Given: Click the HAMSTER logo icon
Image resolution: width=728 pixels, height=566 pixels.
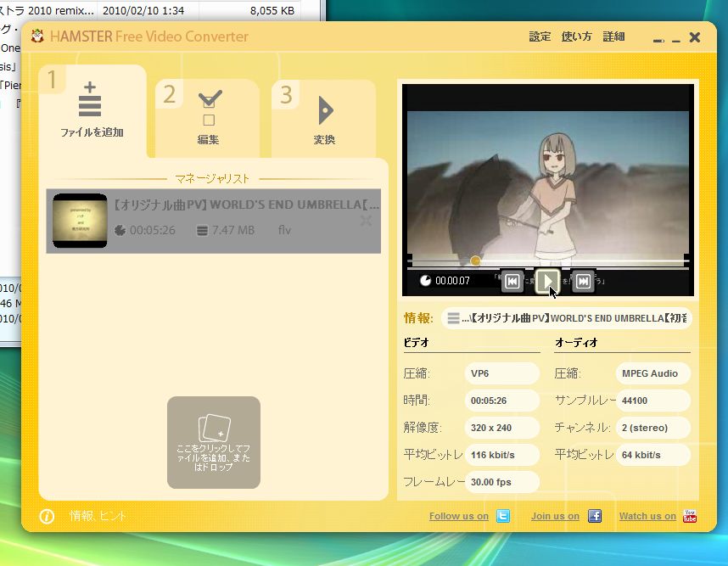Looking at the screenshot, I should [37, 36].
